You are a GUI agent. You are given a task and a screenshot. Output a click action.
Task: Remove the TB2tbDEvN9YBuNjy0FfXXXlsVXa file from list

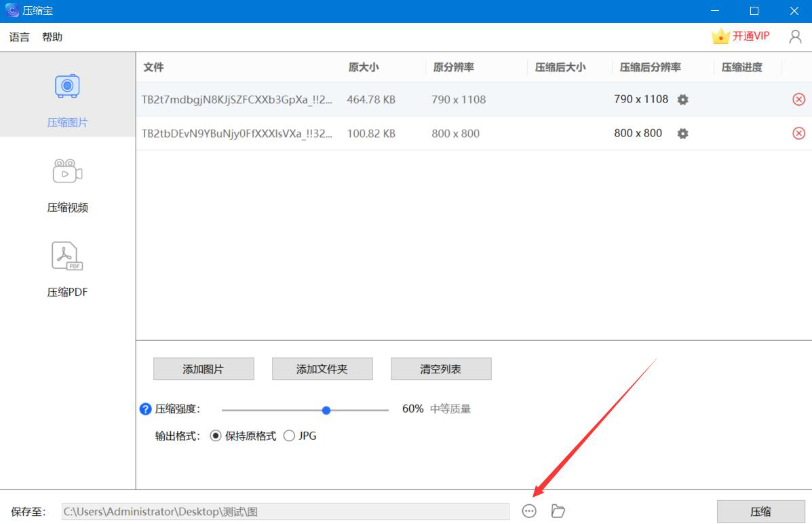[798, 133]
